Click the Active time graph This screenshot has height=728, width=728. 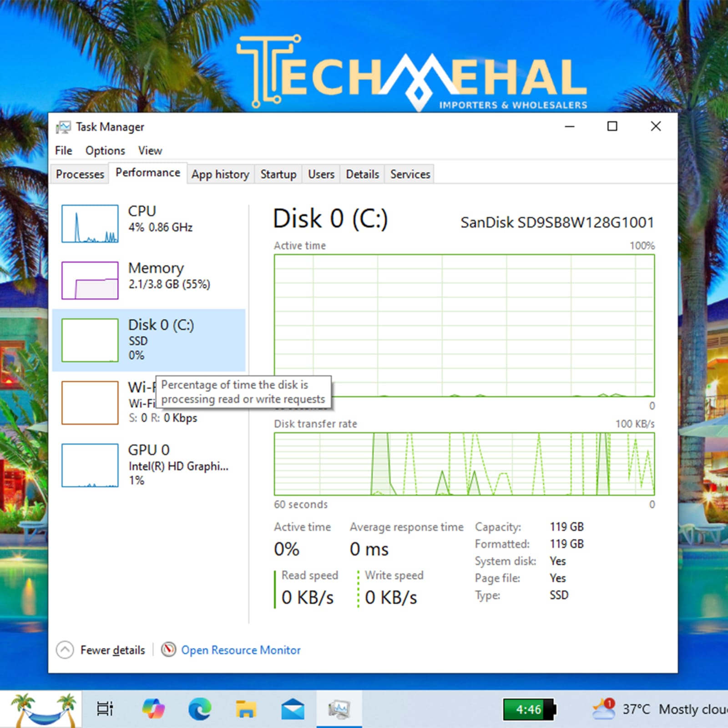pyautogui.click(x=464, y=326)
